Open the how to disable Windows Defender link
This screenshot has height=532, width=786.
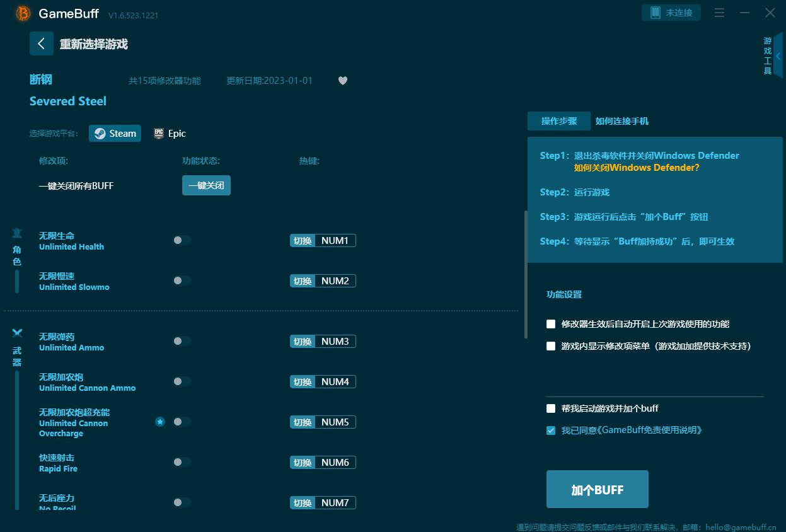click(x=637, y=168)
